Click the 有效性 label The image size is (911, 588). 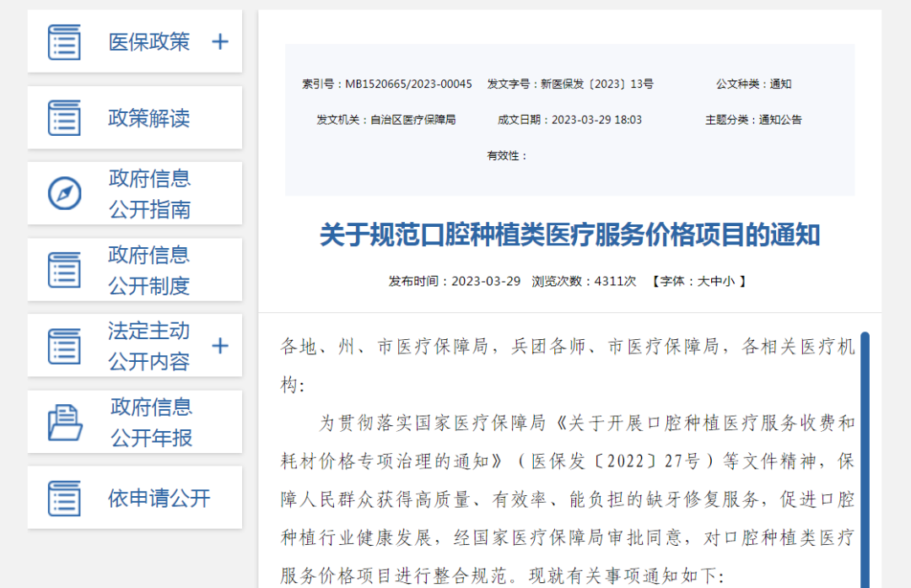click(x=507, y=156)
